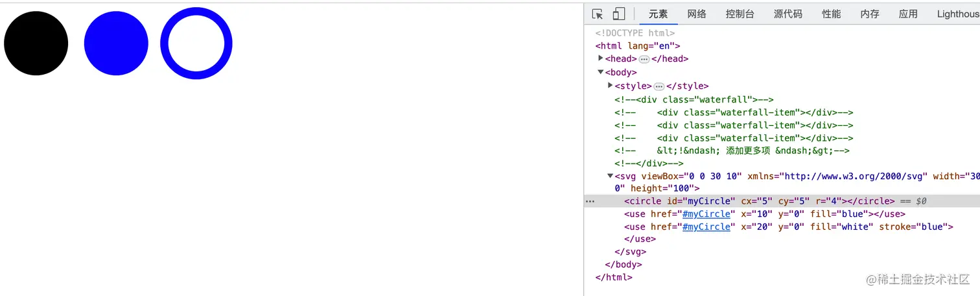Open the 网络 tab

coord(697,14)
